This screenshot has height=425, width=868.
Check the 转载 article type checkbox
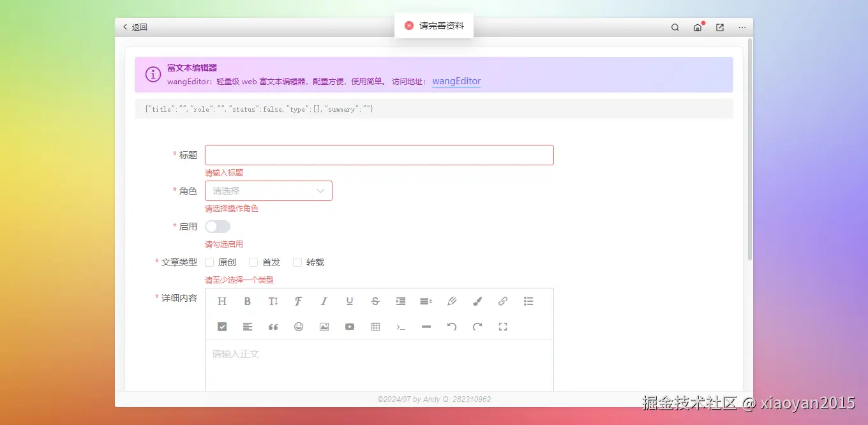297,262
